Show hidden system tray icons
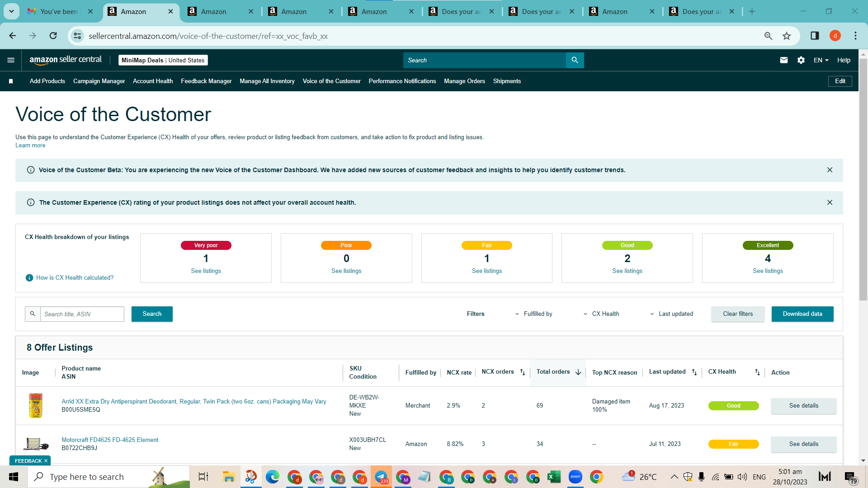Viewport: 868px width, 488px height. pos(674,477)
